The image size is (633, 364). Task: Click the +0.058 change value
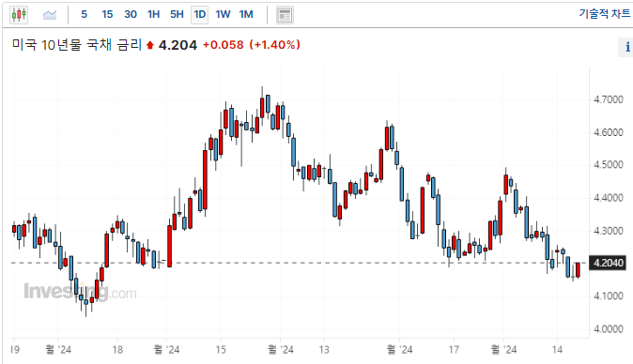tap(224, 45)
